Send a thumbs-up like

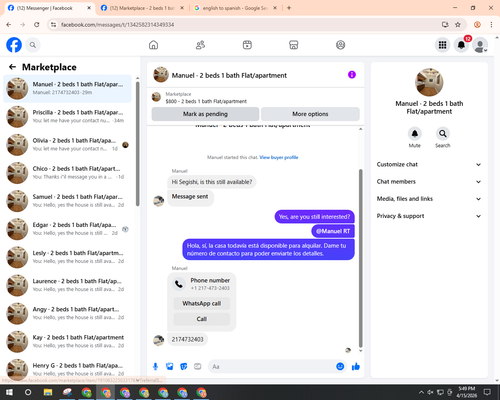tap(356, 367)
